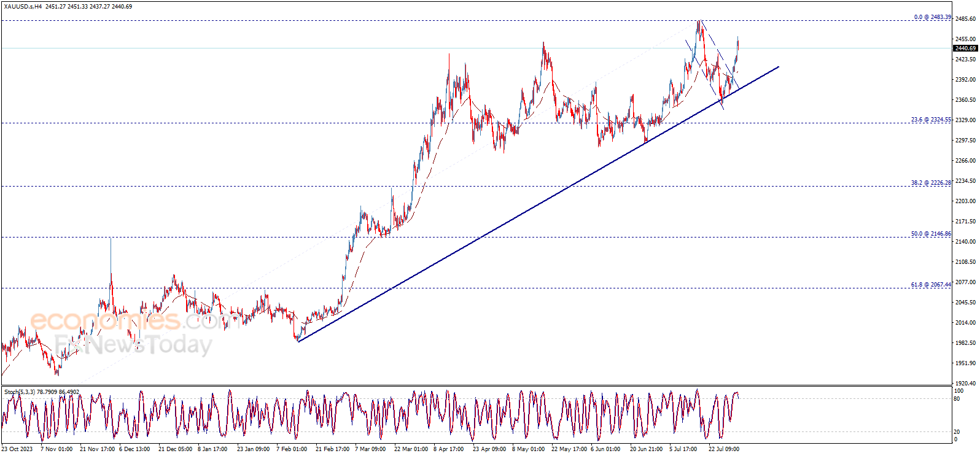
Task: Click the 2014.00 price axis label
Action: point(965,323)
